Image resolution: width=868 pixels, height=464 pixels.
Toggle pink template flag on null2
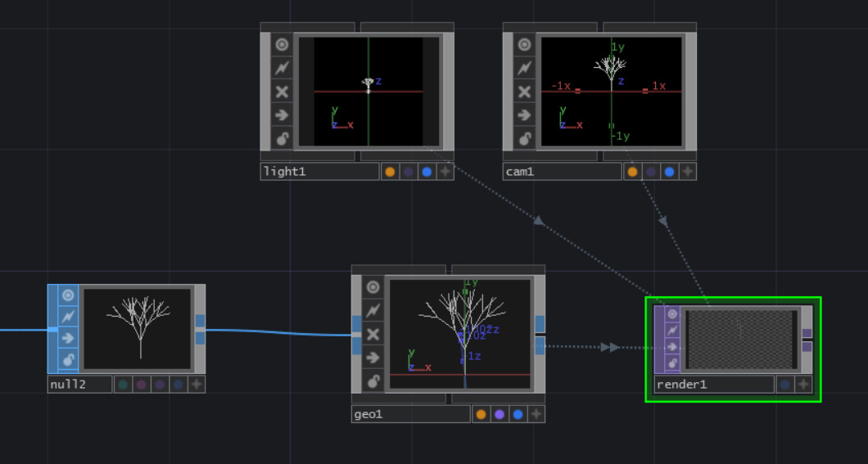click(x=141, y=385)
